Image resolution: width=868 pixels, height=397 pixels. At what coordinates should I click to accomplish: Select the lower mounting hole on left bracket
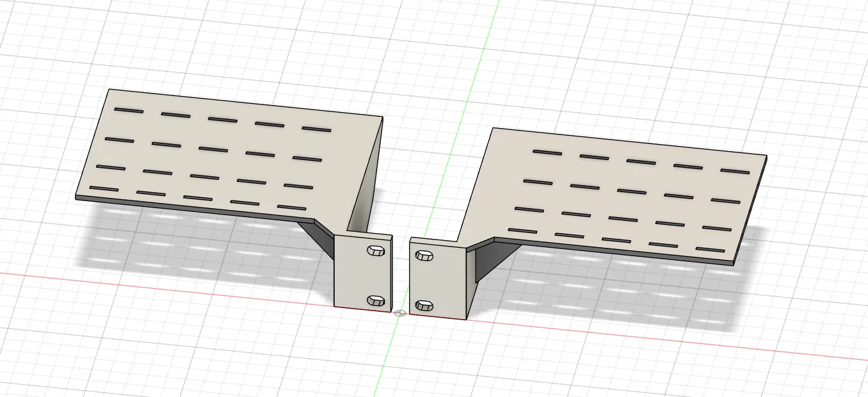(376, 300)
